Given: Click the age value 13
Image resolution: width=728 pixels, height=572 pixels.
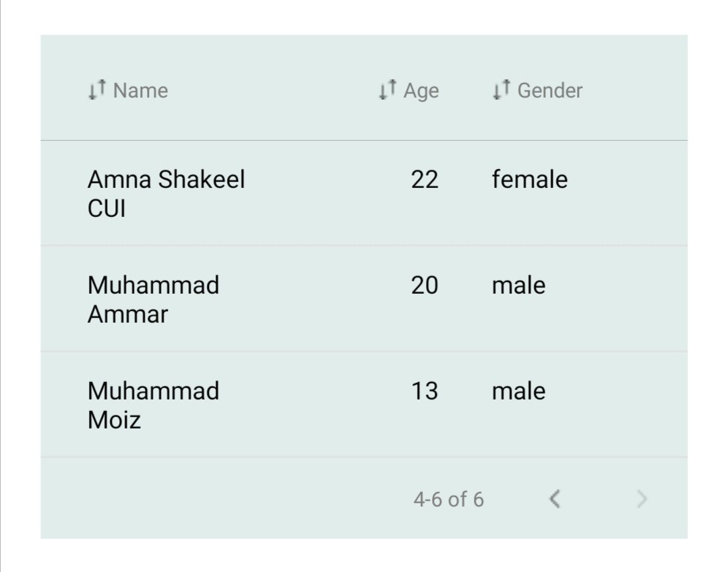Looking at the screenshot, I should coord(425,391).
